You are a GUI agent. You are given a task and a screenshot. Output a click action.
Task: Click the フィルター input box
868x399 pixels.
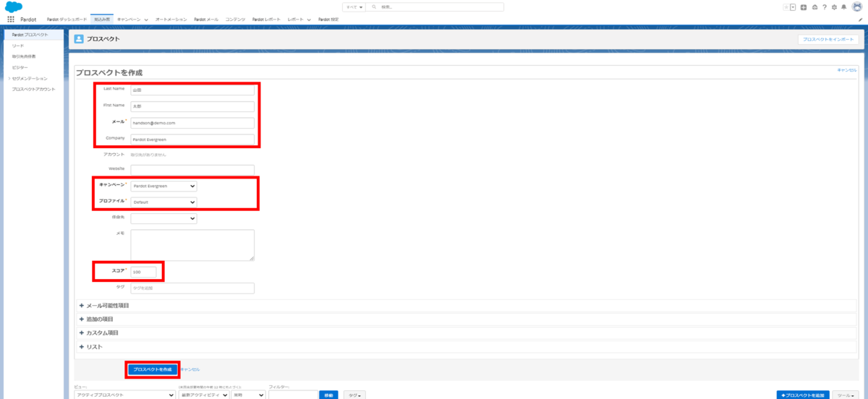coord(292,395)
